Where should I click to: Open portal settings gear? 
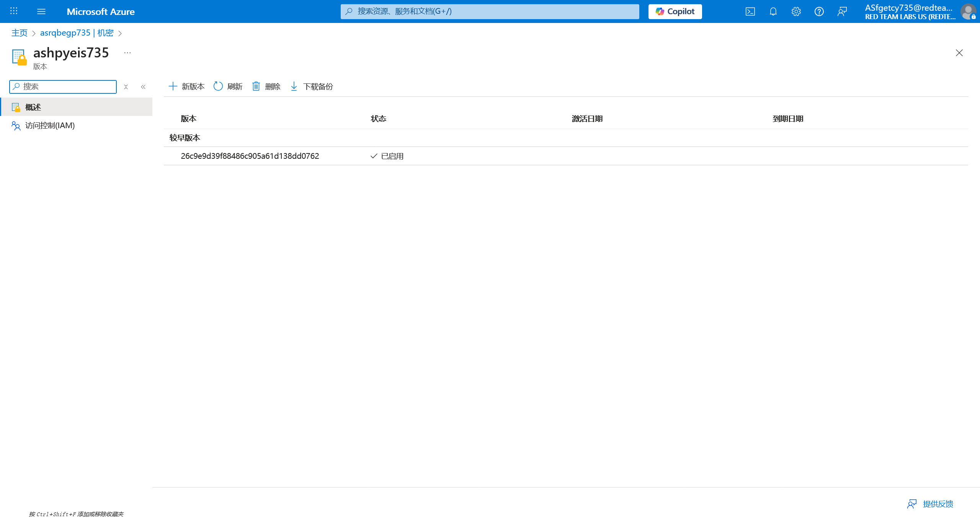pyautogui.click(x=796, y=11)
